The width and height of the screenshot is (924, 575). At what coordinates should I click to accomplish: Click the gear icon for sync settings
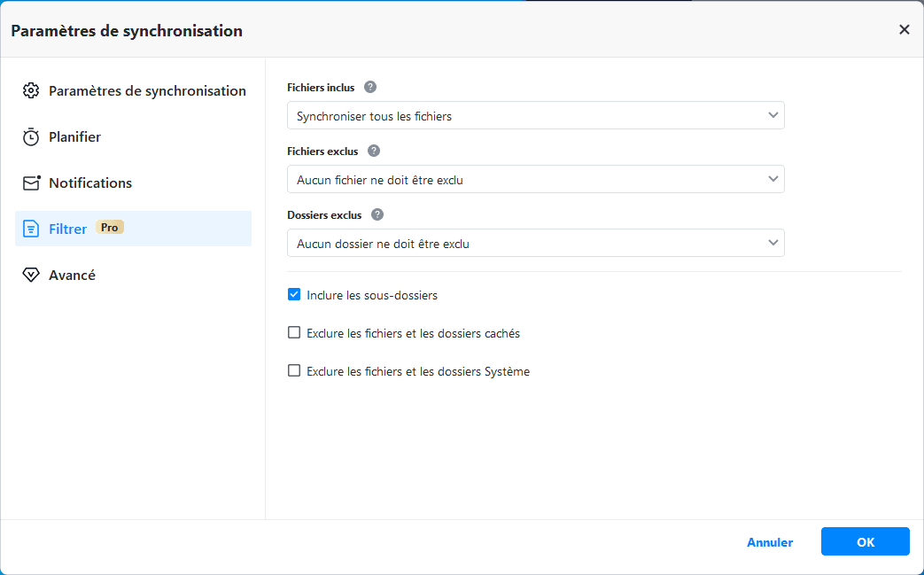pyautogui.click(x=31, y=90)
